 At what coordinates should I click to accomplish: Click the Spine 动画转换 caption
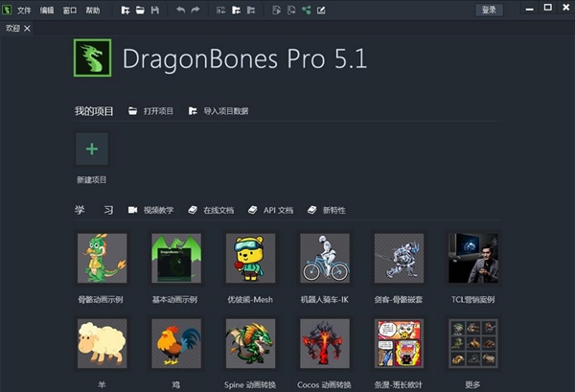[x=250, y=385]
